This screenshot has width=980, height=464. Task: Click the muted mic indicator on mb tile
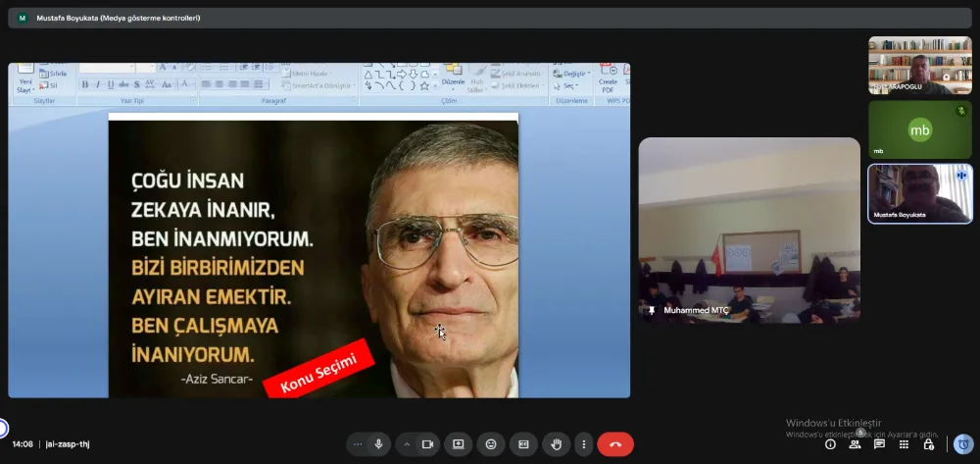(961, 111)
